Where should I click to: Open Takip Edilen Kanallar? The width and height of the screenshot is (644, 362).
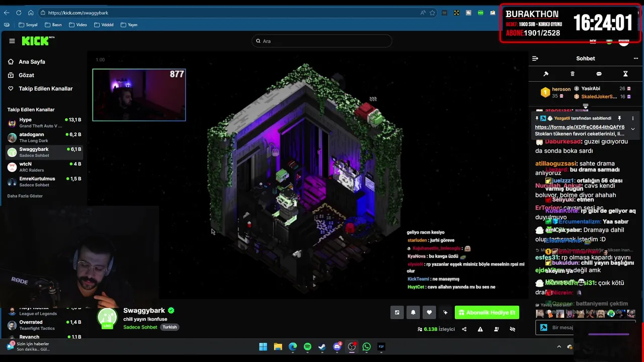(x=45, y=88)
